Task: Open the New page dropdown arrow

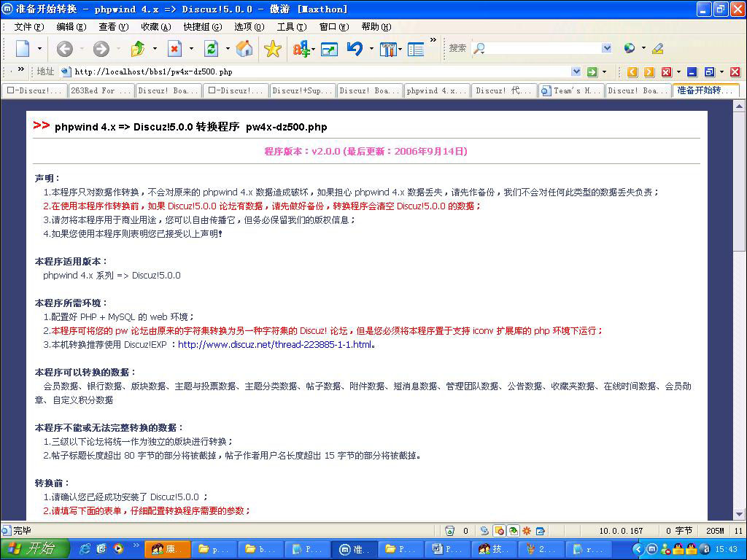Action: tap(39, 49)
